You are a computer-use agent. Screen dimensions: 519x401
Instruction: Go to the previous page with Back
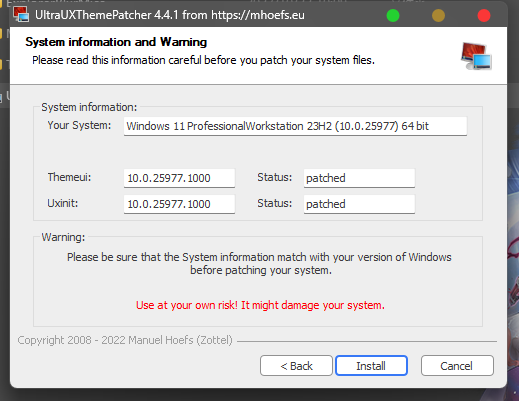tap(296, 366)
